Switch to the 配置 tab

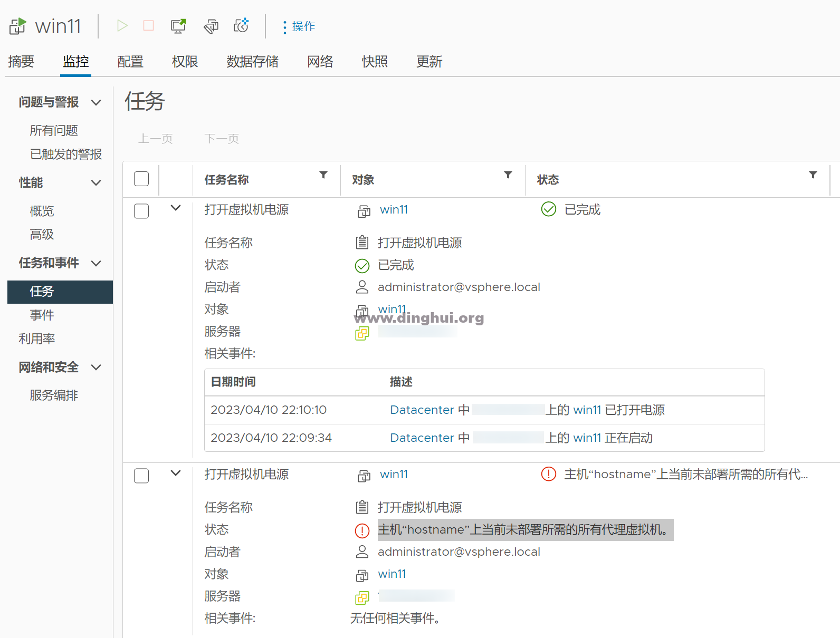point(130,62)
